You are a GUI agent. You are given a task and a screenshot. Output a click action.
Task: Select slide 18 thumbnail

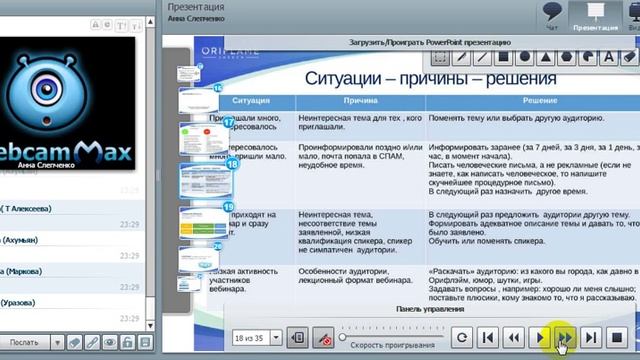(x=206, y=180)
